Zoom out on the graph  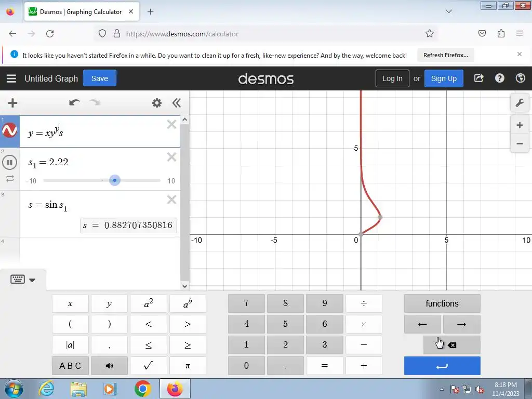[520, 143]
